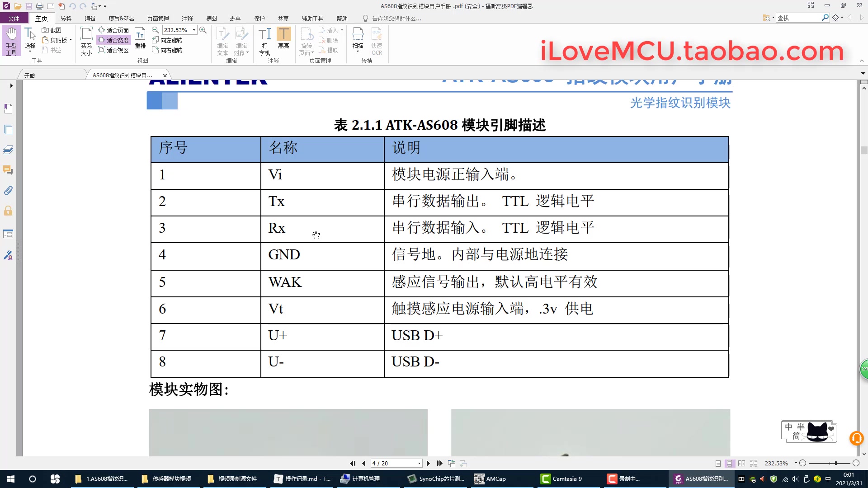Viewport: 868px width, 488px height.
Task: Select the Typewriter tool (打字机)
Action: 264,41
